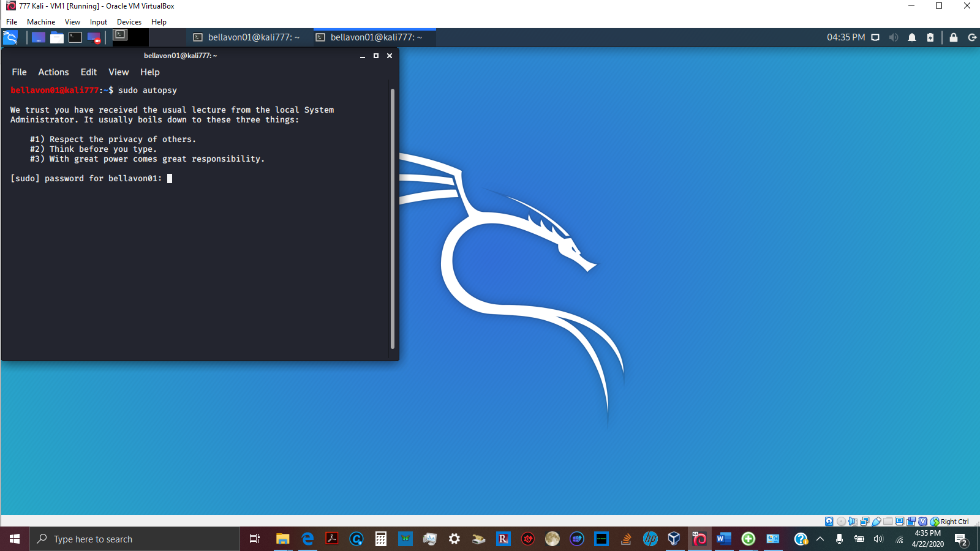Click the screen recorder icon in Kali panel
The image size is (980, 551).
(94, 37)
